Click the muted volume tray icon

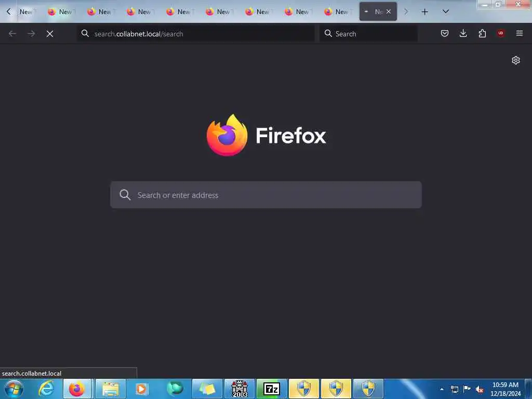tap(480, 390)
